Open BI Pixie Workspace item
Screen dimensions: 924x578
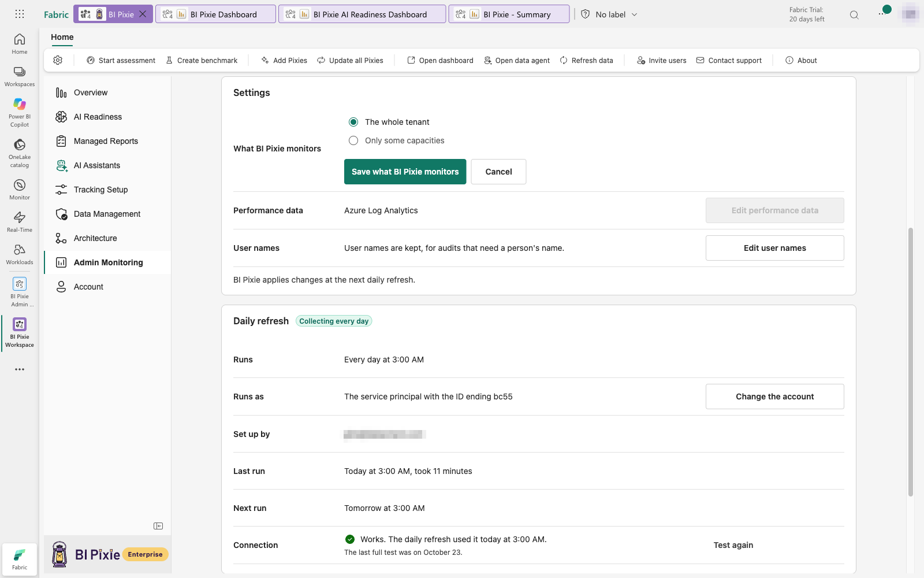pyautogui.click(x=20, y=333)
